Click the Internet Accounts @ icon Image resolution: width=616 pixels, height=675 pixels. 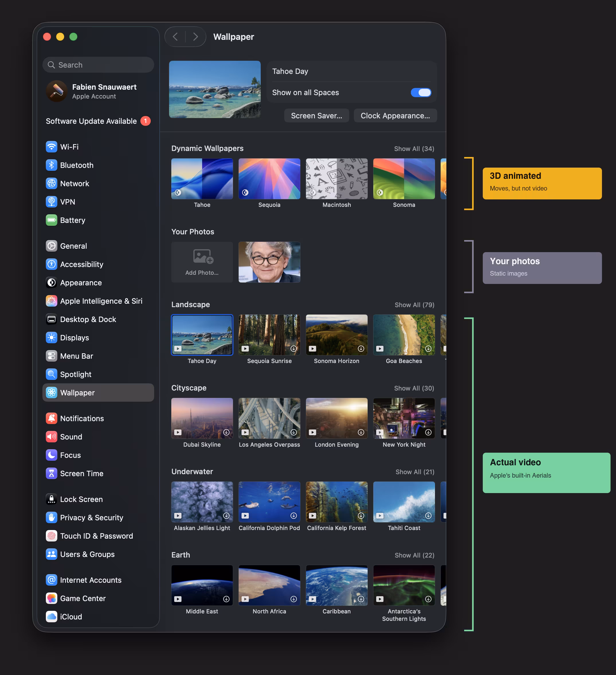(51, 580)
